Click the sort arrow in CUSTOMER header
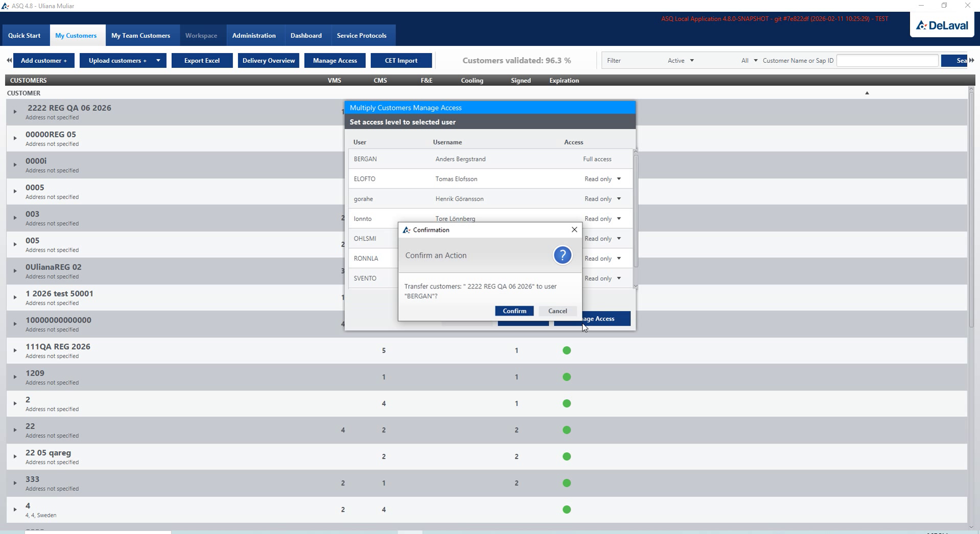Viewport: 980px width, 534px height. [x=867, y=93]
